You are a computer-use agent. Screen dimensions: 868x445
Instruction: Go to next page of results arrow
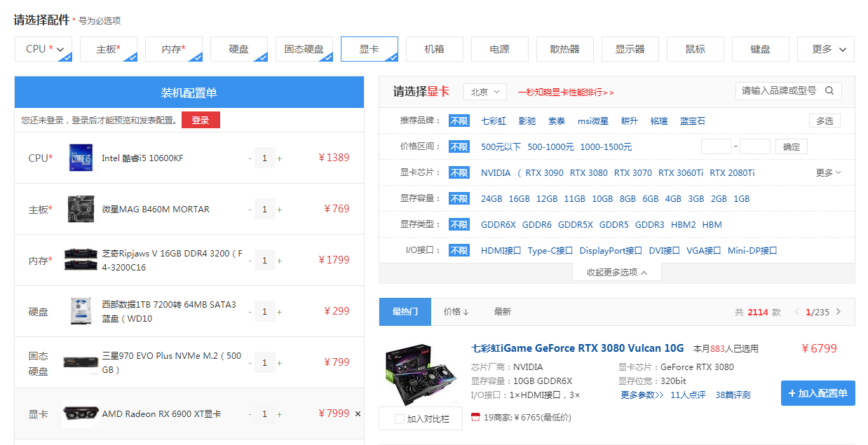tap(839, 312)
